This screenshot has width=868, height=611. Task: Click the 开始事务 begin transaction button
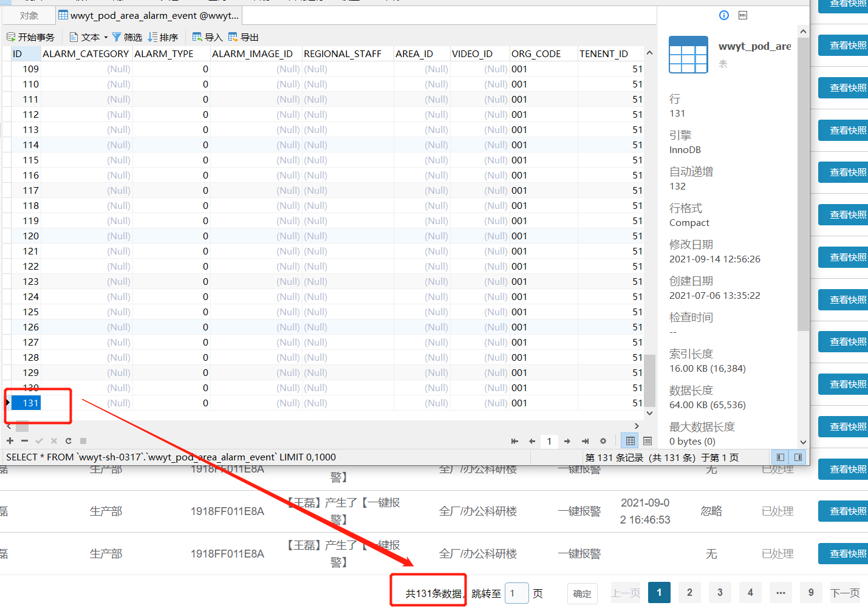tap(30, 37)
